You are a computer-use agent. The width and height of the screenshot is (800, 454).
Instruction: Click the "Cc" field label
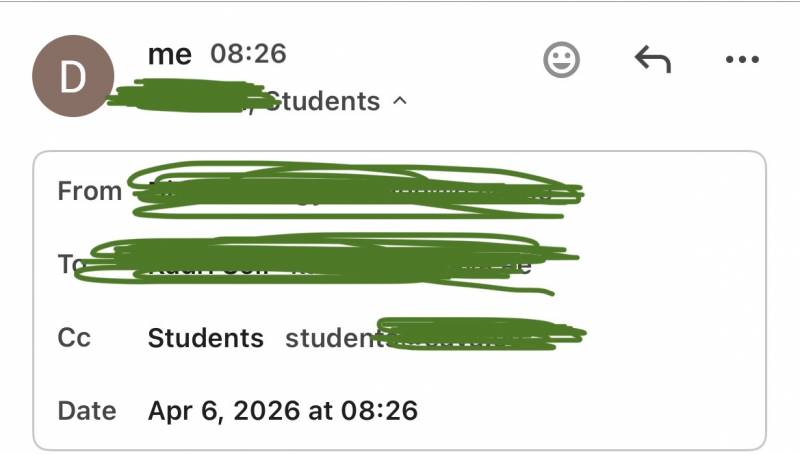74,338
